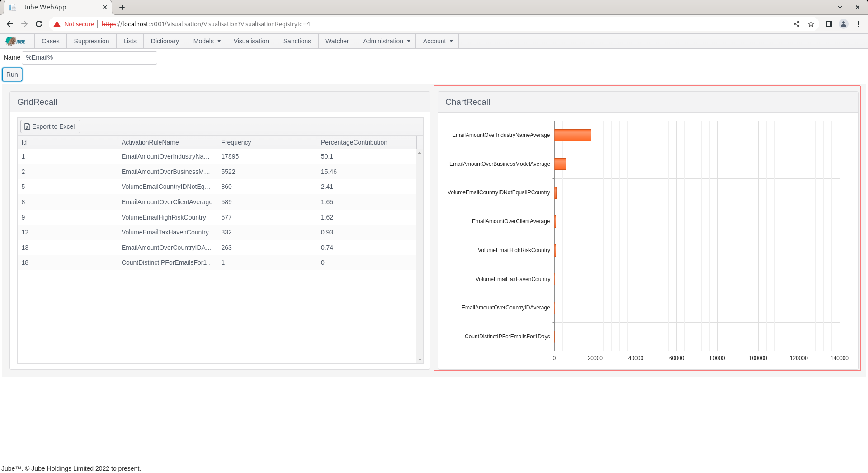Sort by the Id column header
The image size is (868, 473).
click(67, 142)
